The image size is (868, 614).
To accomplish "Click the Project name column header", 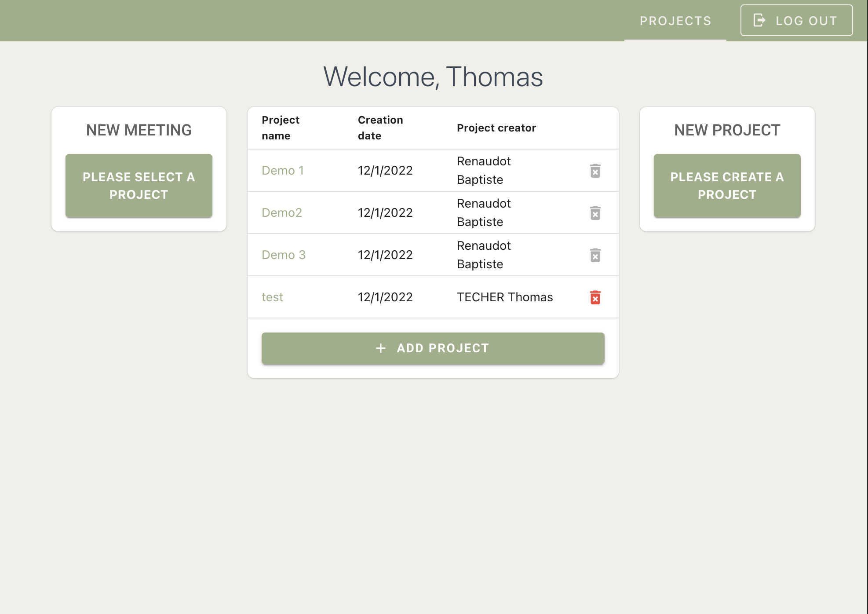I will (281, 128).
